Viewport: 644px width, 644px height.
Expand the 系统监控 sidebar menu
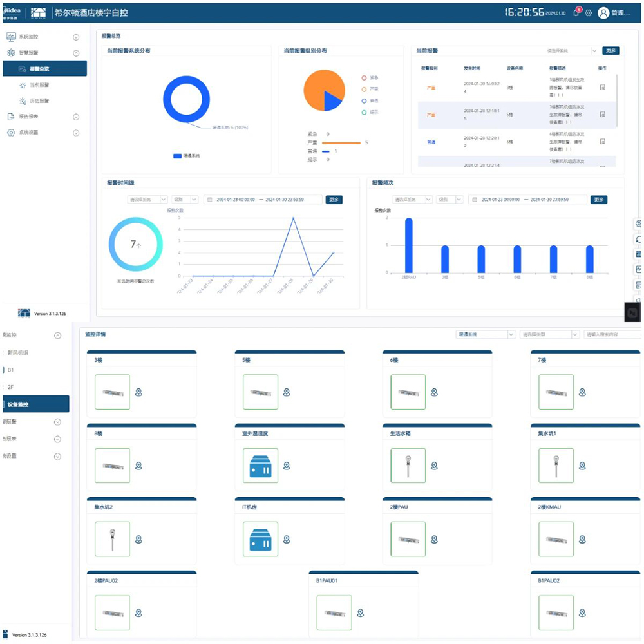tap(75, 37)
